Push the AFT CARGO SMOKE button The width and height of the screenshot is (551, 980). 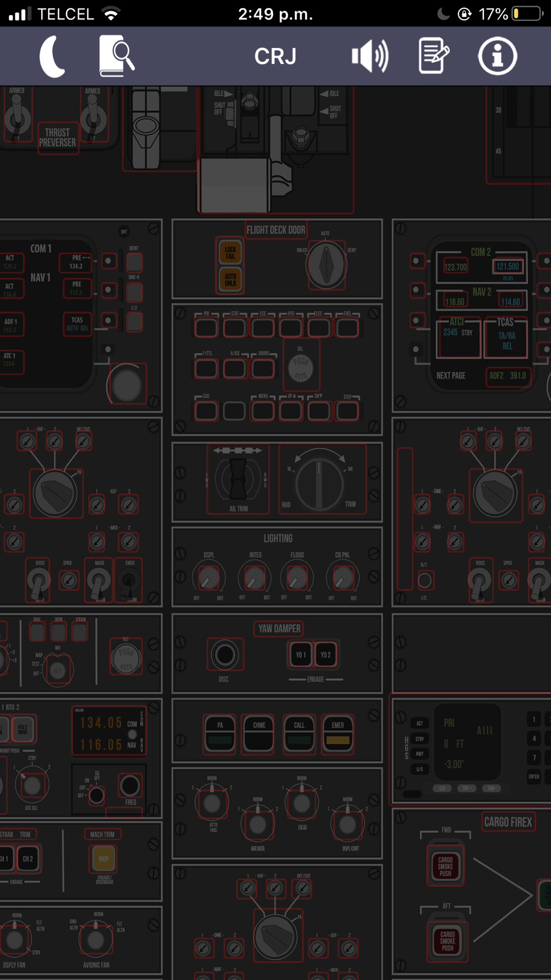[447, 941]
